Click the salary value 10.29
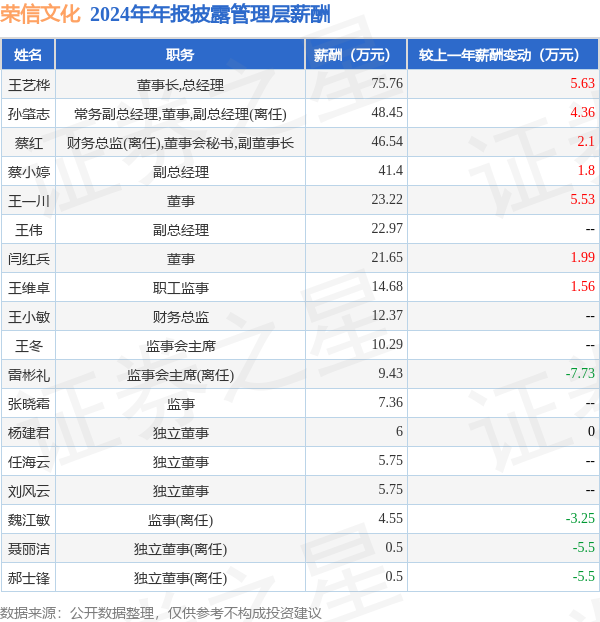The image size is (600, 622). coord(387,344)
